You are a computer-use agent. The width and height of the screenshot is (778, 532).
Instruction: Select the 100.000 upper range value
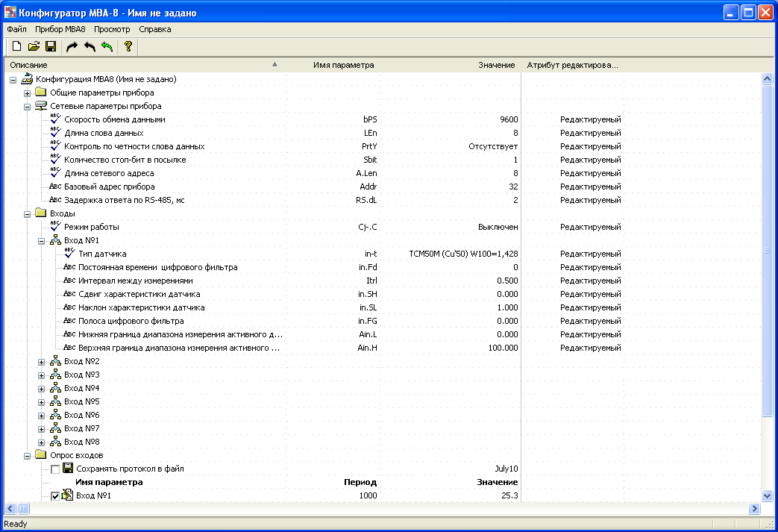click(x=503, y=348)
